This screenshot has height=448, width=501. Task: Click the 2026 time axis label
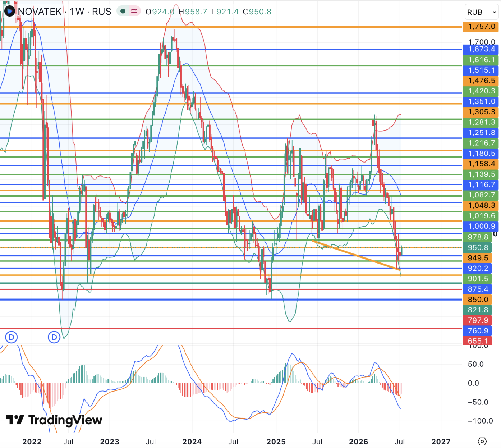[x=359, y=442]
